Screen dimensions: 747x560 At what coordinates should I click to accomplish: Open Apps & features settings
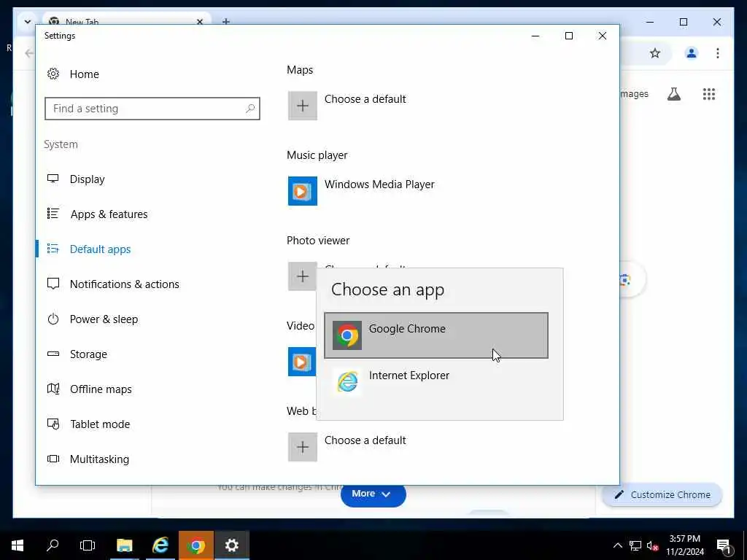point(109,214)
